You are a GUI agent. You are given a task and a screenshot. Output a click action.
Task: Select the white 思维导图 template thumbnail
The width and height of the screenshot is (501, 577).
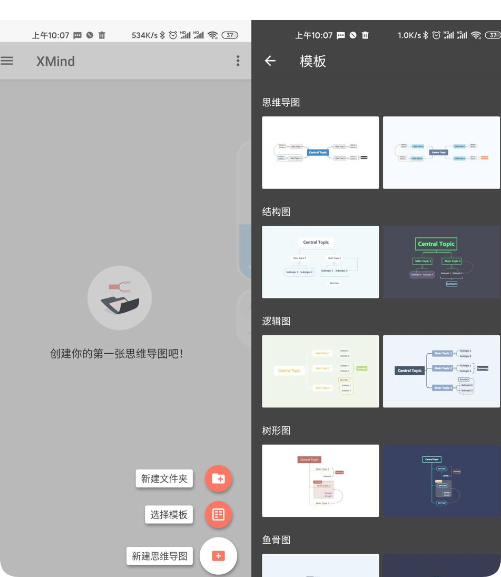[320, 152]
